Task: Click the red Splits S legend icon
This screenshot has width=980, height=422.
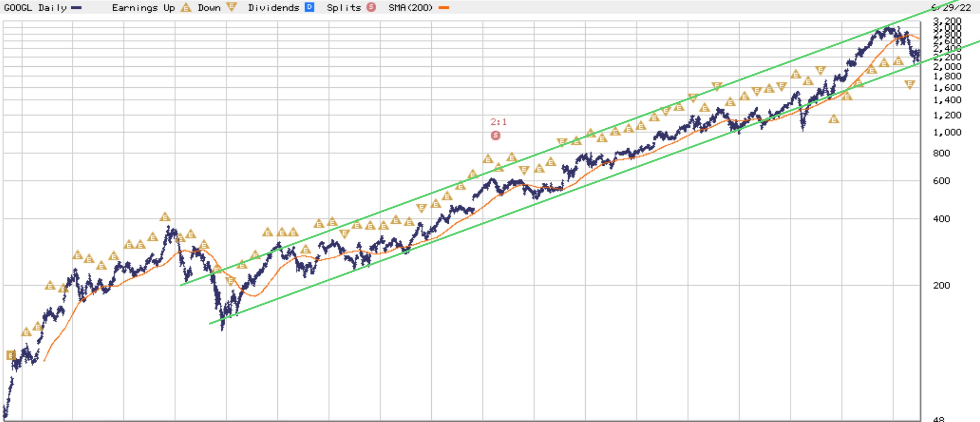Action: (x=371, y=7)
